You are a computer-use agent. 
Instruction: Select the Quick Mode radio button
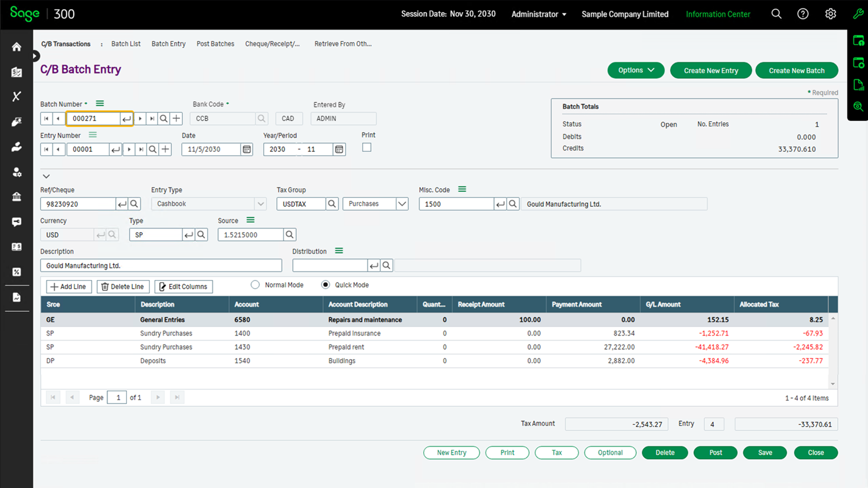[325, 285]
